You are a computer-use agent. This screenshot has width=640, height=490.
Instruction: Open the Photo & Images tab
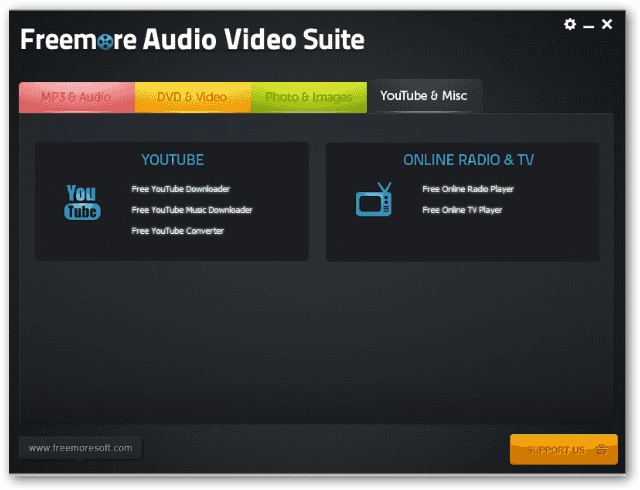[309, 97]
